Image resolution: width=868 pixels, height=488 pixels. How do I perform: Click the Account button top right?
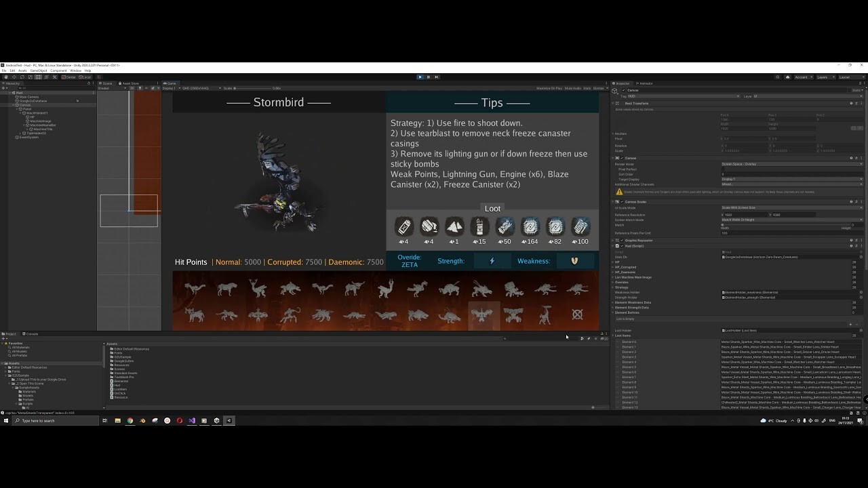tap(802, 77)
